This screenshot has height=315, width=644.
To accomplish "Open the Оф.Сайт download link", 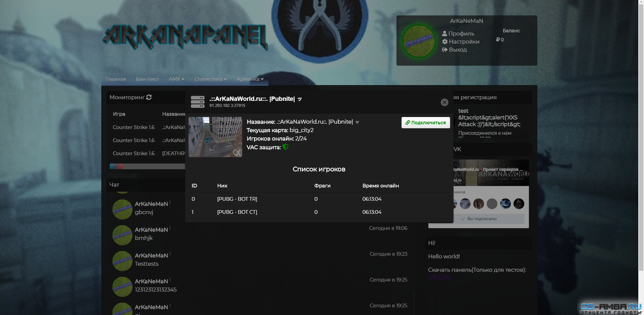I will tap(439, 277).
